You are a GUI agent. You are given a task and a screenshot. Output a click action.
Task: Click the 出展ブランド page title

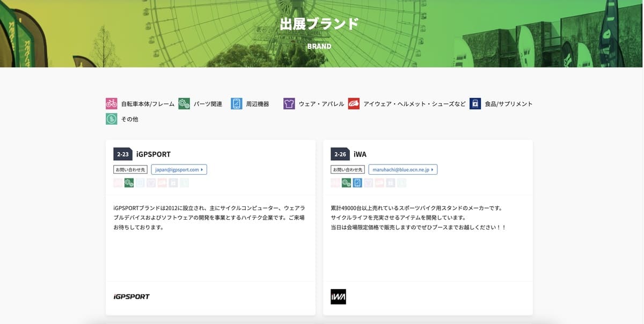pos(319,24)
